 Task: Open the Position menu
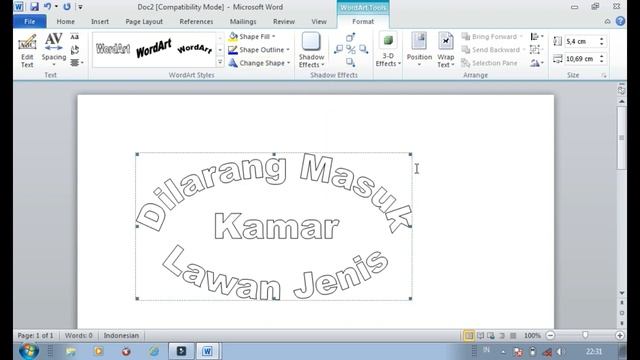(419, 50)
